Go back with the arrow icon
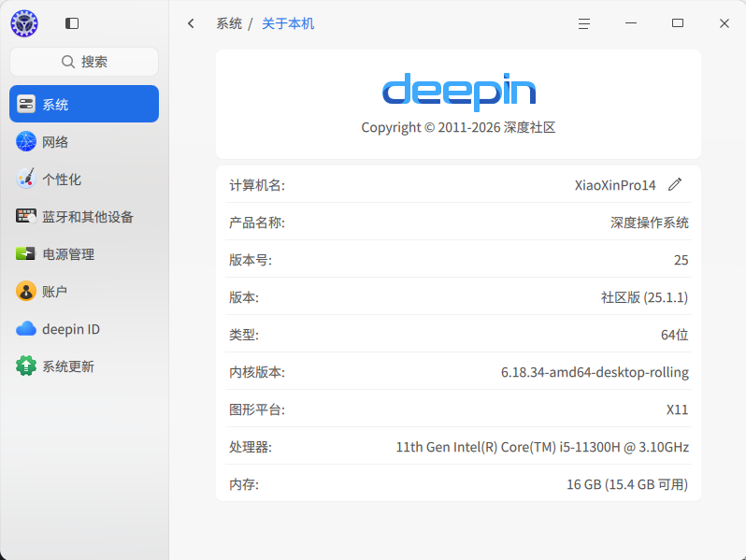Image resolution: width=746 pixels, height=560 pixels. 192,23
